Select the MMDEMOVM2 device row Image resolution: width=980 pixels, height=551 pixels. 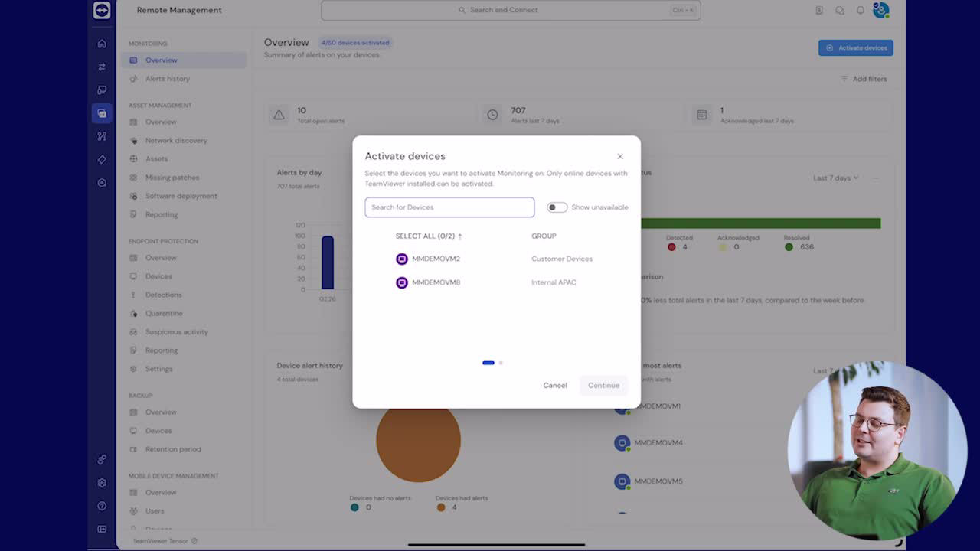point(496,259)
